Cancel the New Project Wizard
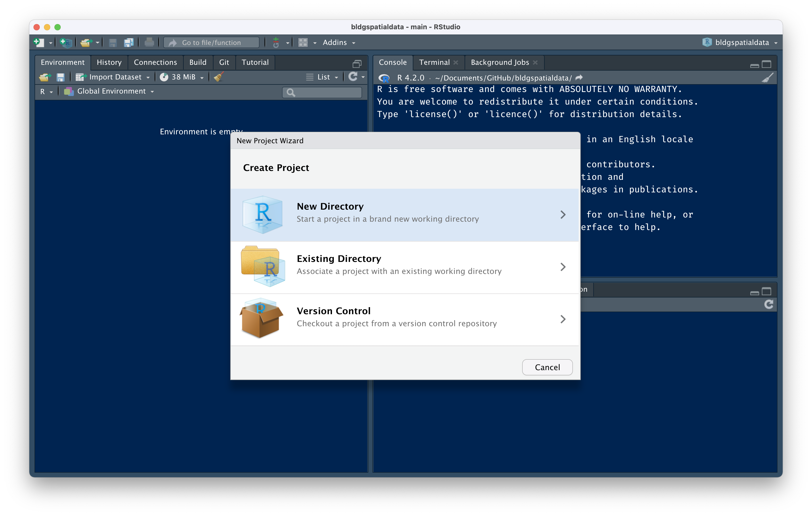The image size is (812, 516). coord(547,367)
